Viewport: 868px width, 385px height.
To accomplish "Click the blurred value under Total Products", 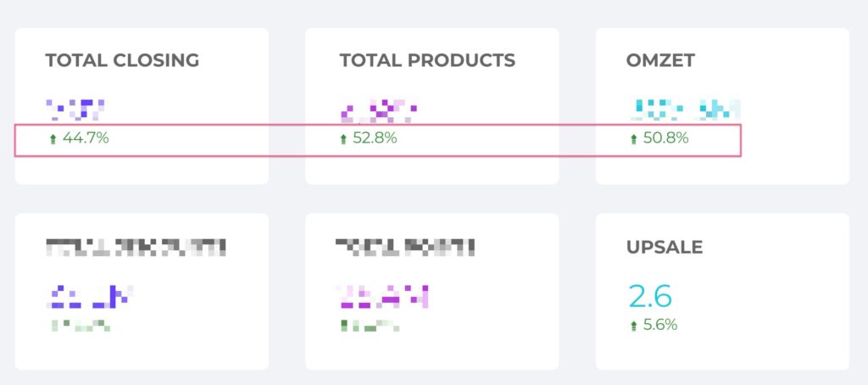I will click(378, 109).
